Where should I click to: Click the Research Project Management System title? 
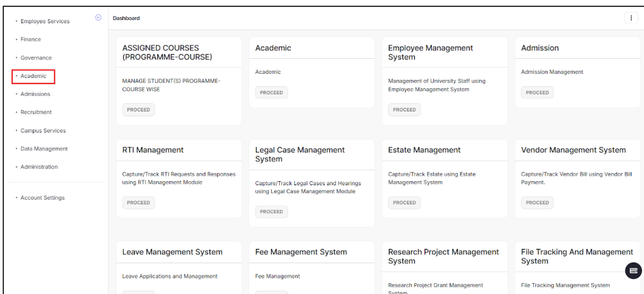point(443,256)
